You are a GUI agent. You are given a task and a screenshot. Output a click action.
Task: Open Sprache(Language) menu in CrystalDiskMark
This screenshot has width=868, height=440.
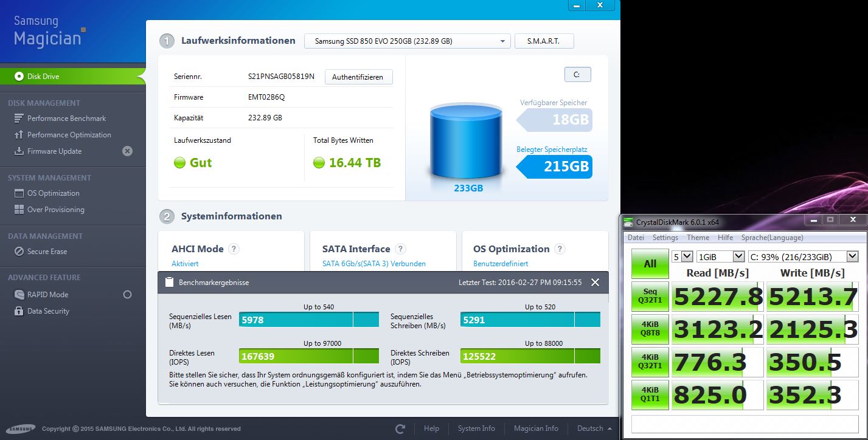(x=773, y=238)
